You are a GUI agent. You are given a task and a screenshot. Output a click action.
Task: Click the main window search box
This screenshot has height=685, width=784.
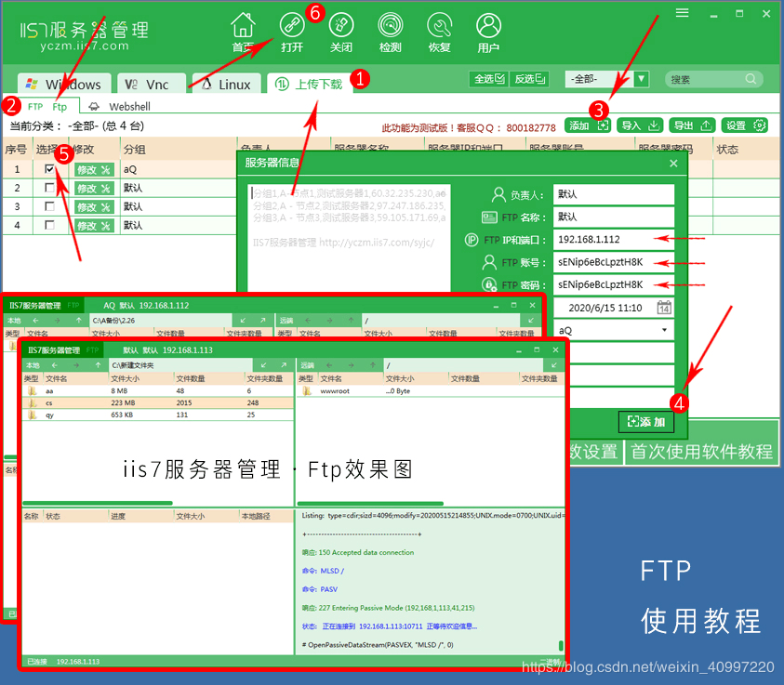point(713,79)
